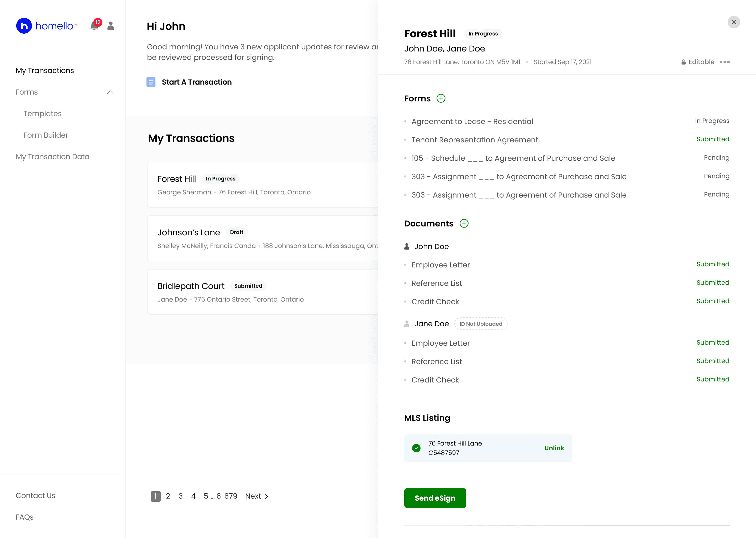
Task: Add a new form with the plus icon
Action: click(x=441, y=99)
